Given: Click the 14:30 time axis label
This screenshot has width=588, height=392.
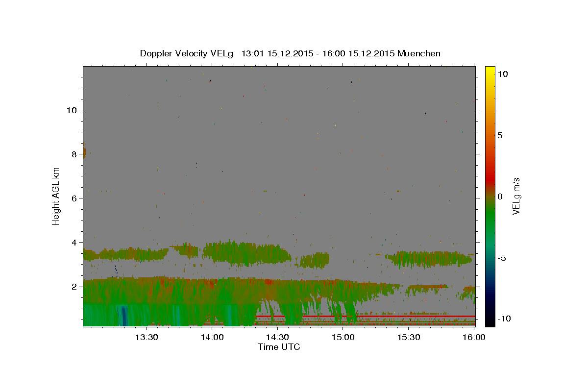Looking at the screenshot, I should tap(278, 337).
